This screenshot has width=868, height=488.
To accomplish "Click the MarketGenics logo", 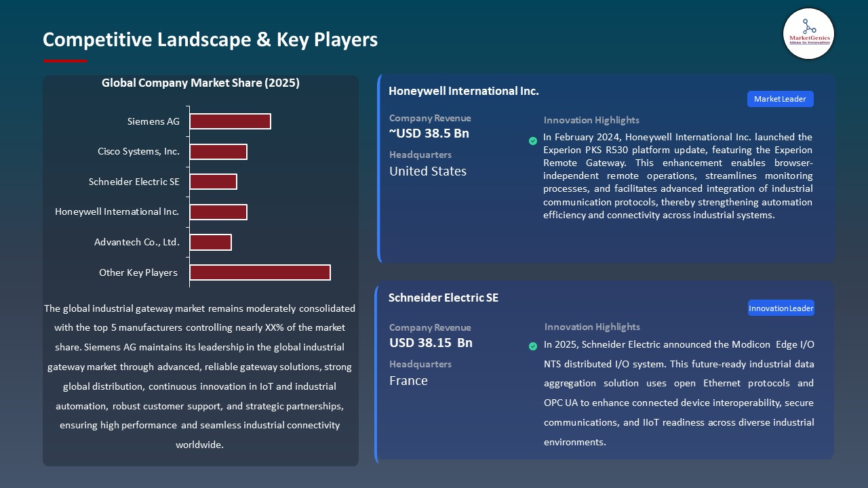I will tap(808, 34).
